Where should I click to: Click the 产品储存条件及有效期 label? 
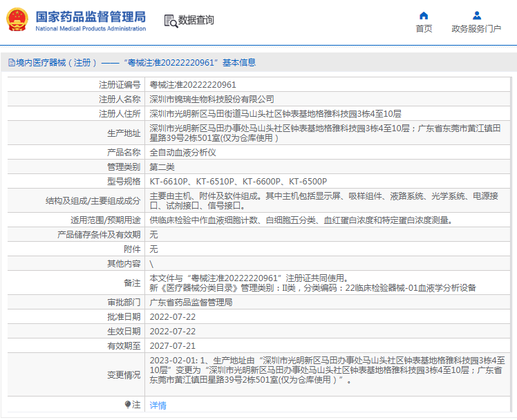(x=99, y=235)
